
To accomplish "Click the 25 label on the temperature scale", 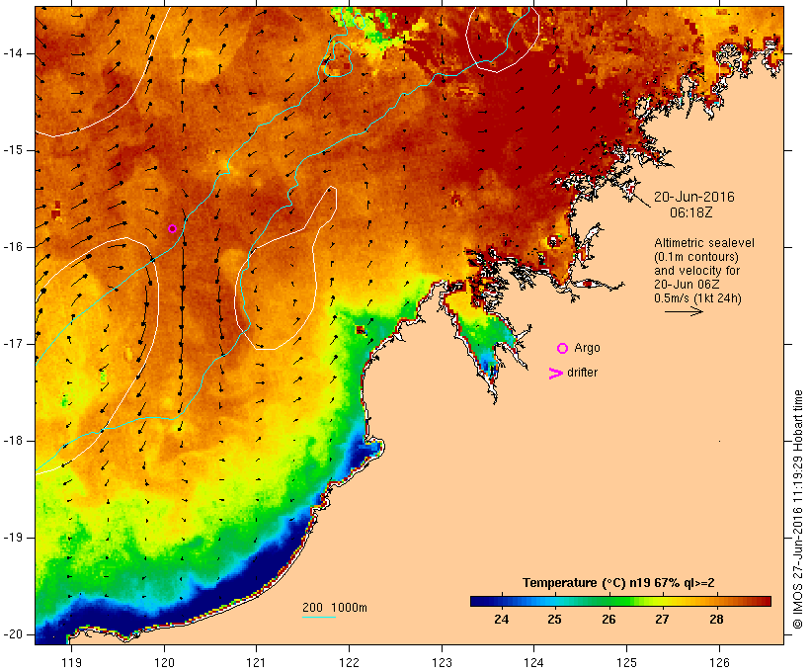I will pos(554,620).
